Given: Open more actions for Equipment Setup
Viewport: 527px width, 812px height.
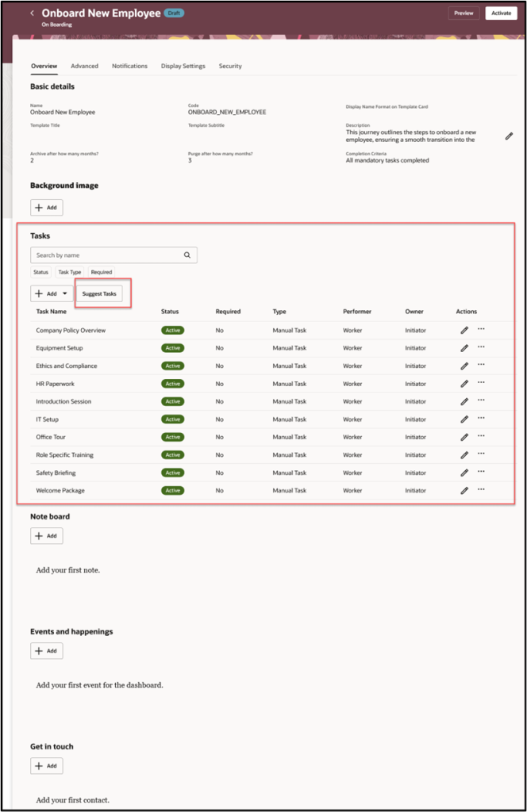Looking at the screenshot, I should [482, 347].
